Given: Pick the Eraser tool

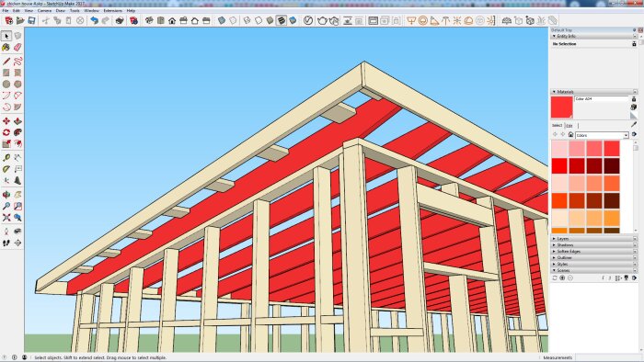Looking at the screenshot, I should 17,48.
